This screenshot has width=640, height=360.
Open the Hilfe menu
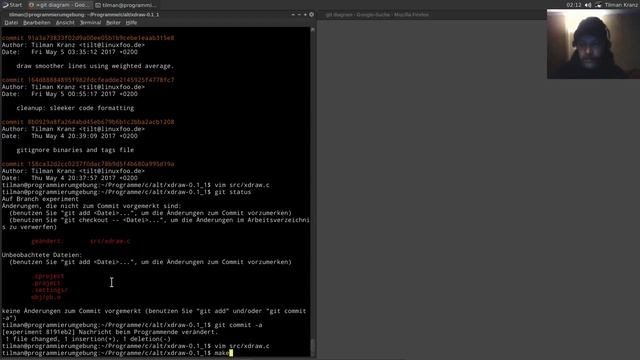pos(131,22)
